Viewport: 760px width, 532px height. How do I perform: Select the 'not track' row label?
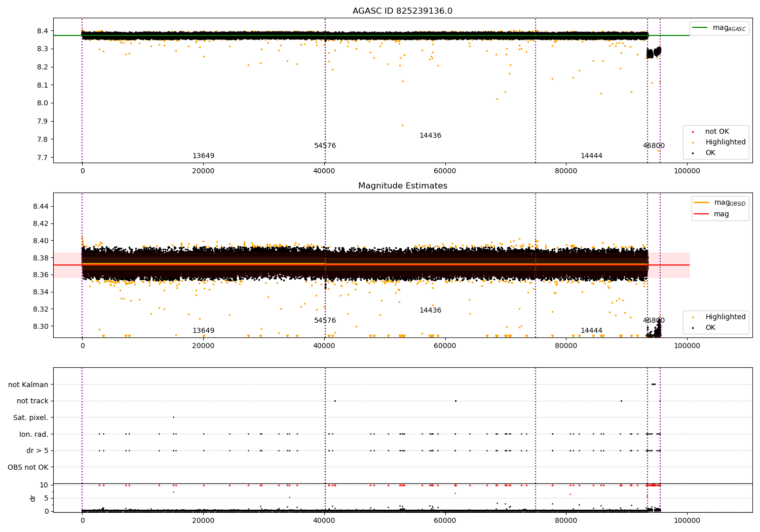tap(32, 401)
